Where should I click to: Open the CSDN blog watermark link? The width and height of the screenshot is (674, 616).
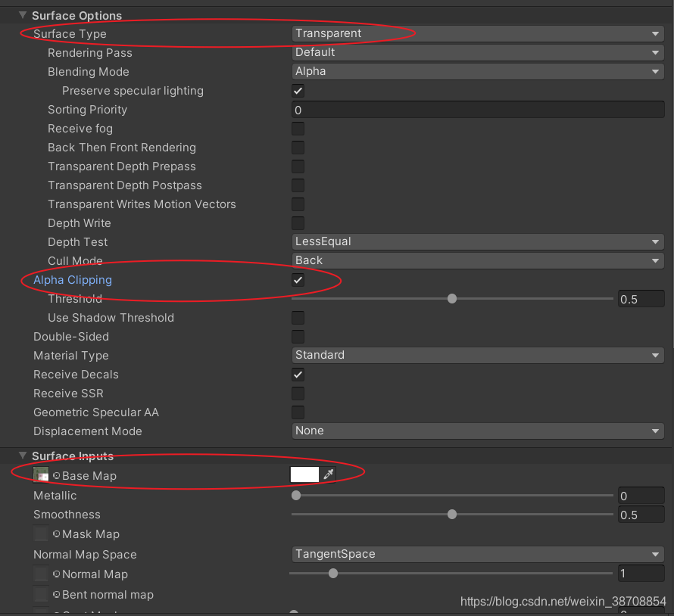point(563,600)
